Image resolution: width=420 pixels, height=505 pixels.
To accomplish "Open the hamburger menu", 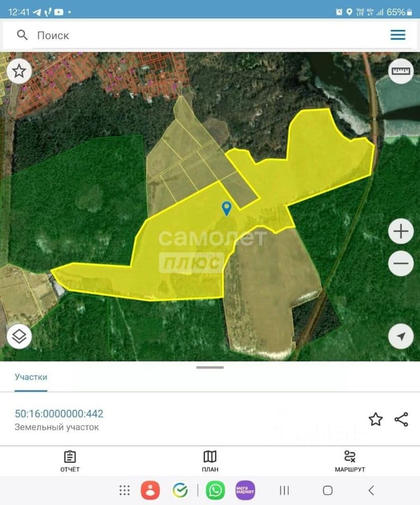I will click(398, 35).
